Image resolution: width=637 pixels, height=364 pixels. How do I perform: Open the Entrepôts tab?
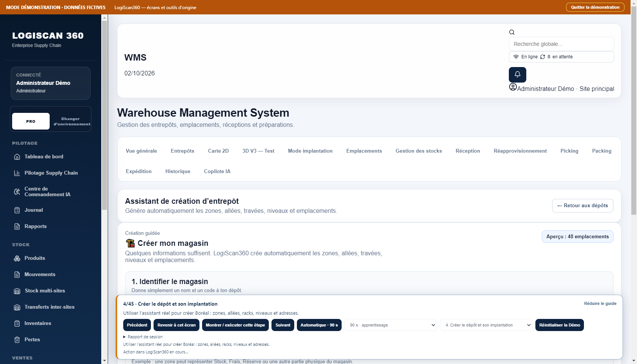(182, 151)
